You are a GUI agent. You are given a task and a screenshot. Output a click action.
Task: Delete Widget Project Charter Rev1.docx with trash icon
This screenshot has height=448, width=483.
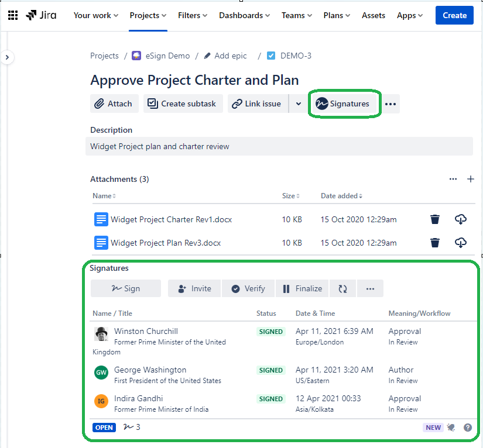(434, 219)
